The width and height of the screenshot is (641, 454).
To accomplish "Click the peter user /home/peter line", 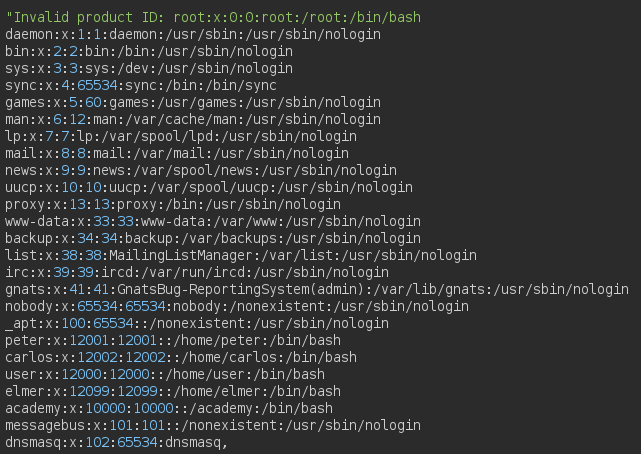I will [x=173, y=340].
